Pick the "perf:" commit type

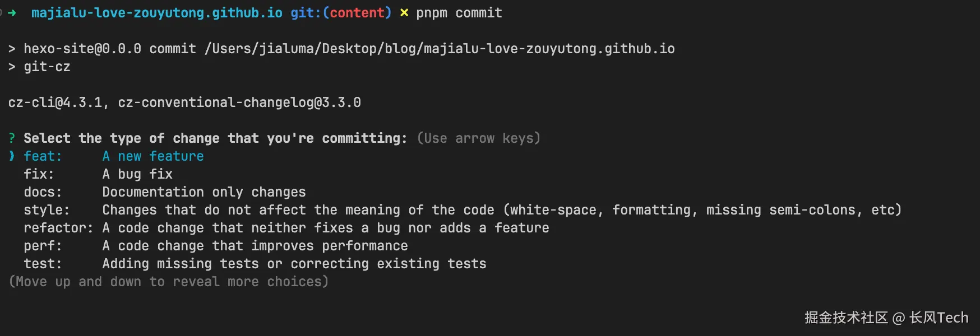click(x=43, y=246)
